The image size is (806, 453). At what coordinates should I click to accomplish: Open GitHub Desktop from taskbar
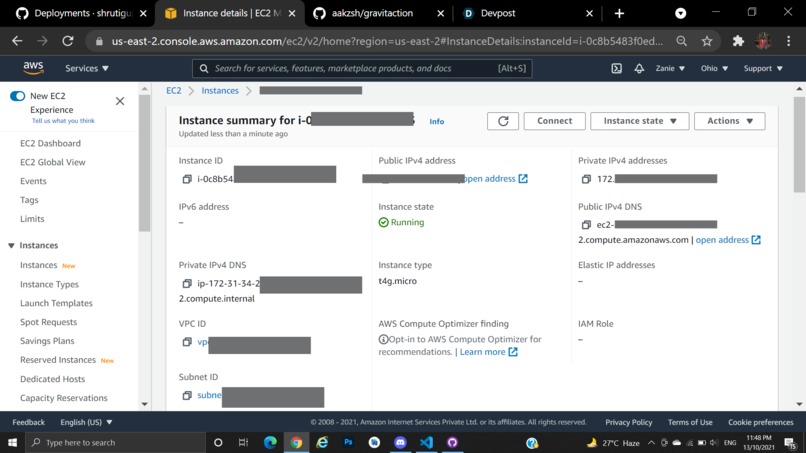point(452,442)
